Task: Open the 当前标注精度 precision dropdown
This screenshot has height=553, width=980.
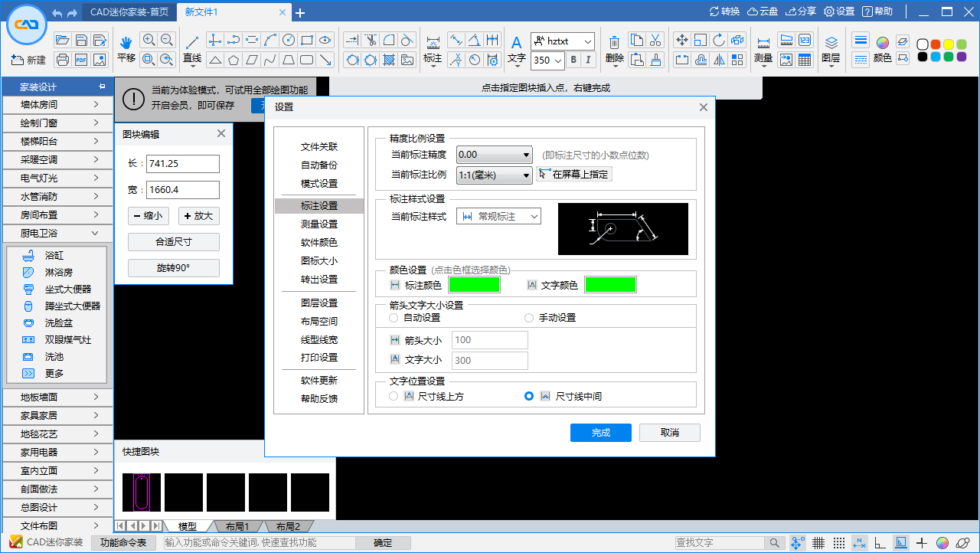Action: pyautogui.click(x=494, y=155)
